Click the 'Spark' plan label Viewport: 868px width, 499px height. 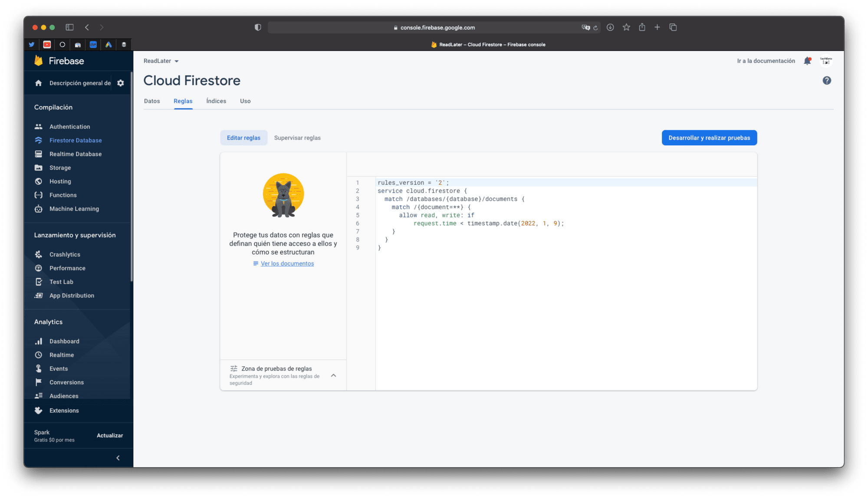[x=42, y=432]
